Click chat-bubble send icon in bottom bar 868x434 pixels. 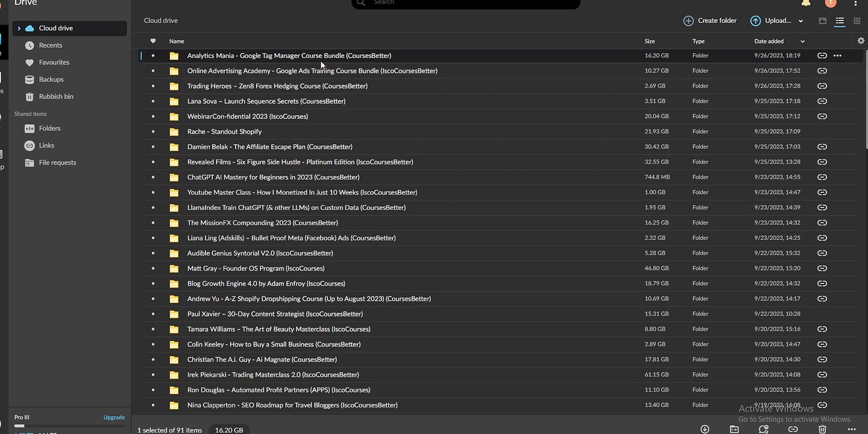[x=764, y=429]
